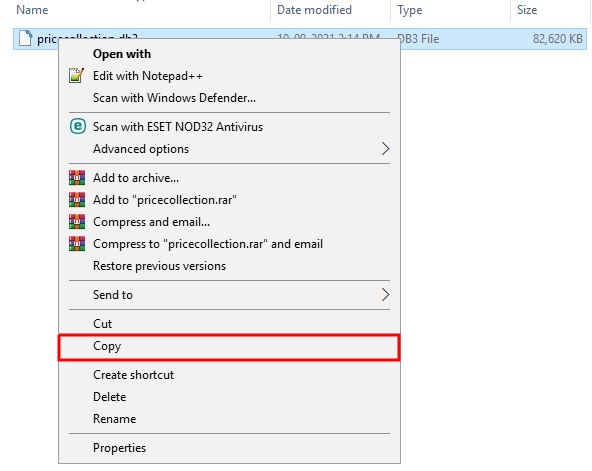This screenshot has width=592, height=471.
Task: Open Properties of the file
Action: click(x=229, y=448)
